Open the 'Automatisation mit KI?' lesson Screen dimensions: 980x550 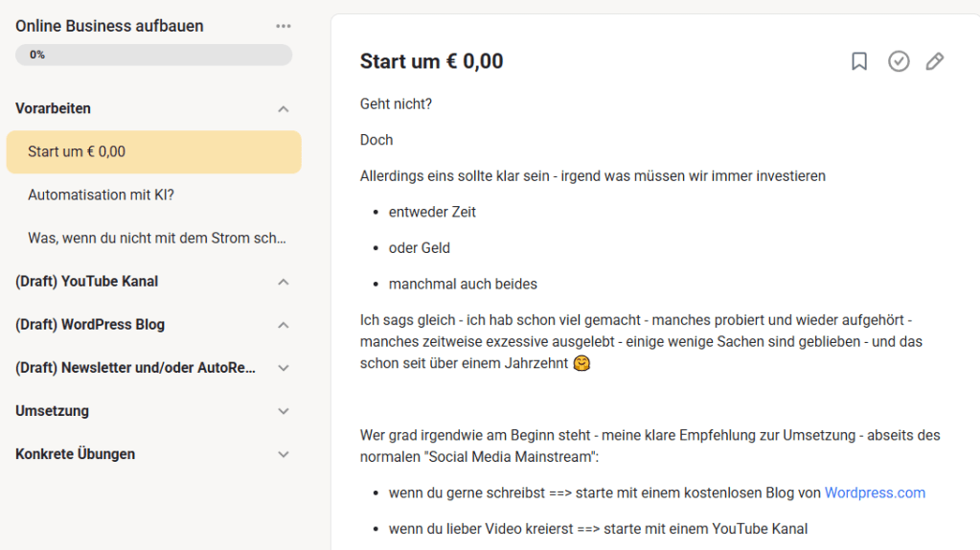point(101,195)
